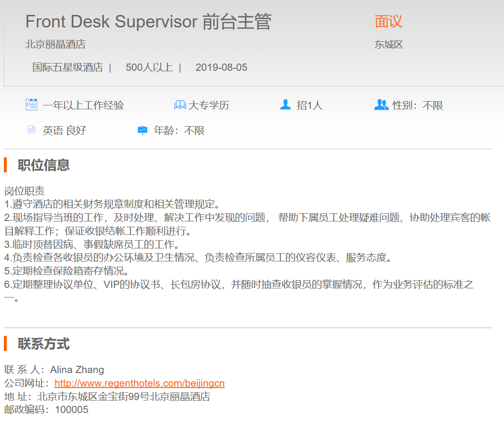Click the orange 面议 salary text
This screenshot has width=504, height=427.
(x=388, y=22)
